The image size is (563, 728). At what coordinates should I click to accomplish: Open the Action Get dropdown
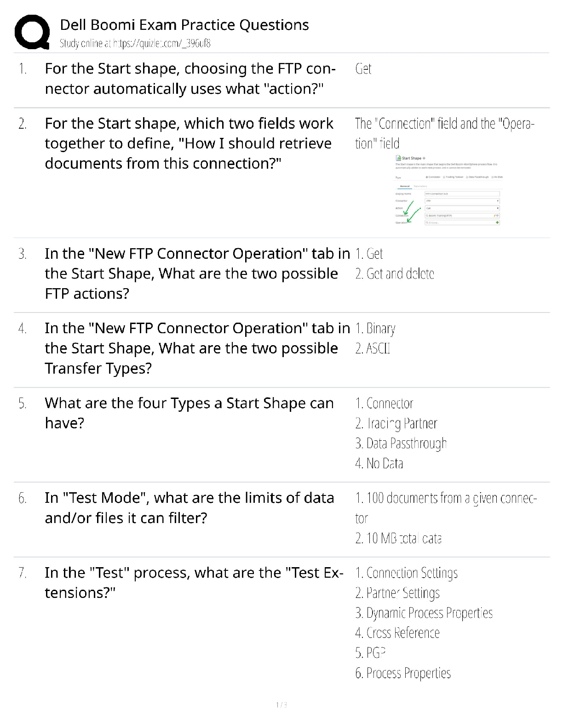coord(462,208)
